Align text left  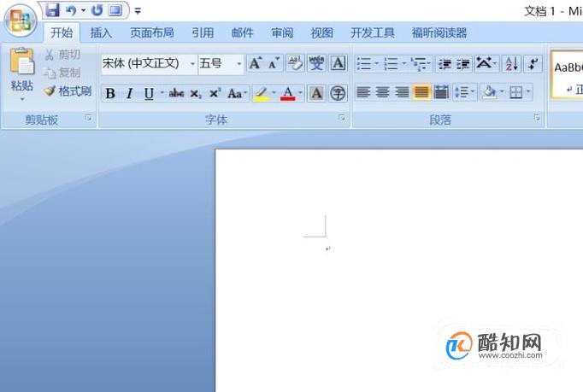click(363, 92)
